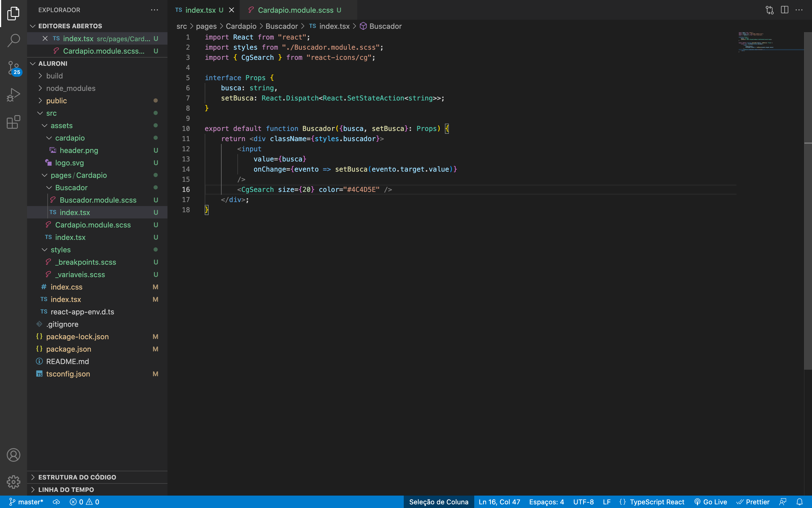This screenshot has height=508, width=812.
Task: Open the Manage gear settings icon
Action: [14, 482]
